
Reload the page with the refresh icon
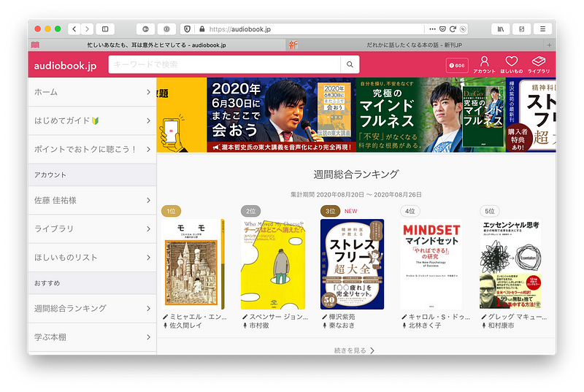(x=453, y=29)
